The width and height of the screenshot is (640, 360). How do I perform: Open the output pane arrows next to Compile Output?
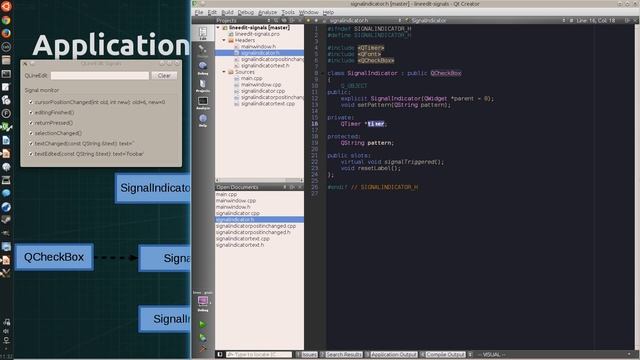pyautogui.click(x=470, y=355)
